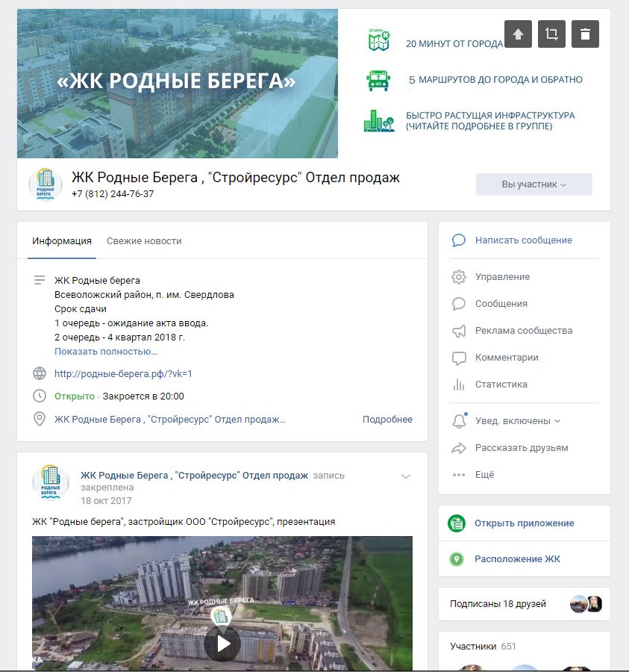Image resolution: width=629 pixels, height=672 pixels.
Task: Open Статистика from the sidebar
Action: 501,385
